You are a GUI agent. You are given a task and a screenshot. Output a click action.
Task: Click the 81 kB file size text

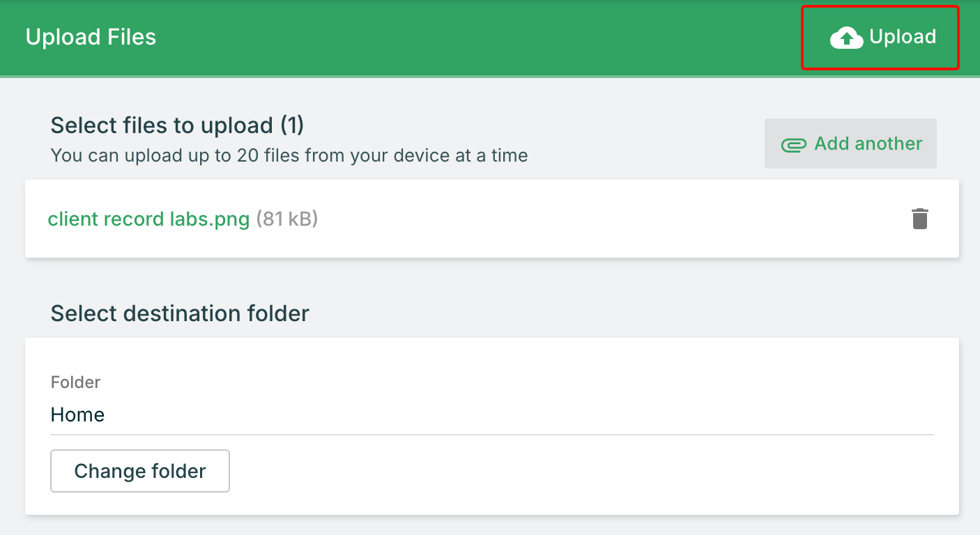coord(286,219)
